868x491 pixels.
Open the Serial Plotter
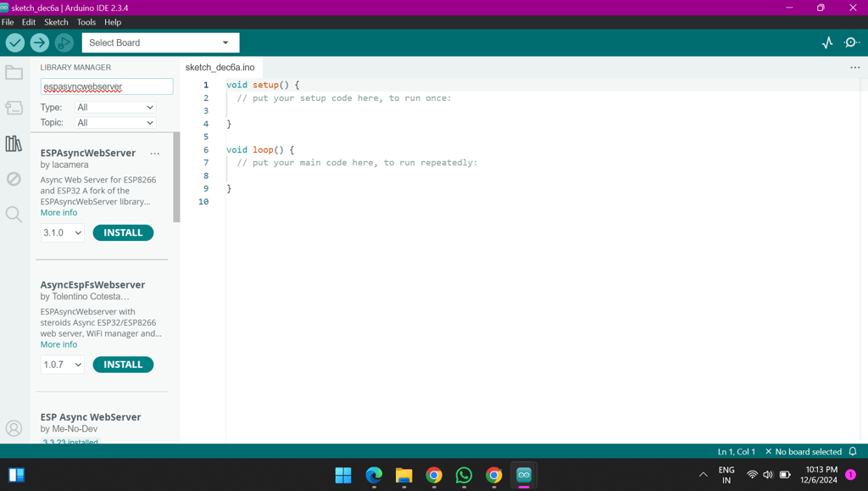(x=827, y=42)
